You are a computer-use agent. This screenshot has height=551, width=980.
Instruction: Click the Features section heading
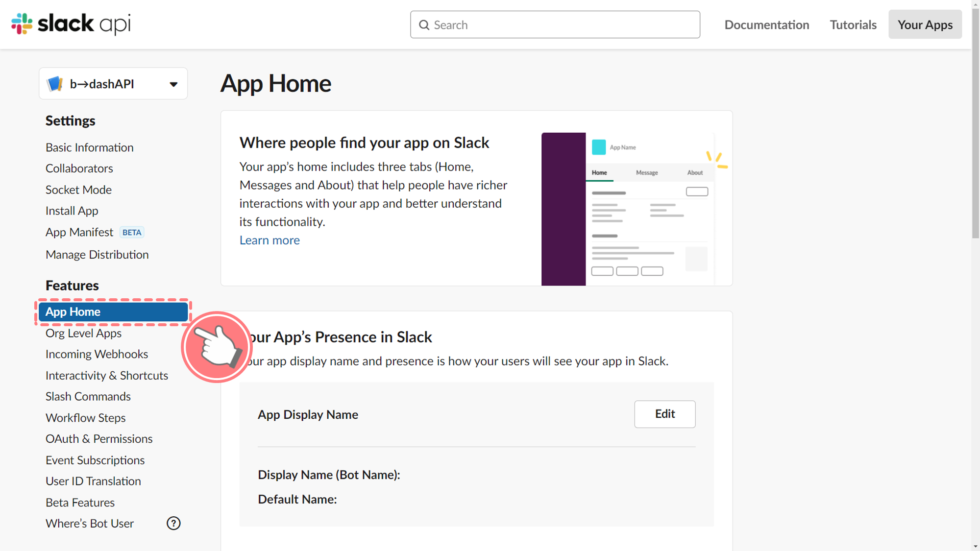coord(72,286)
